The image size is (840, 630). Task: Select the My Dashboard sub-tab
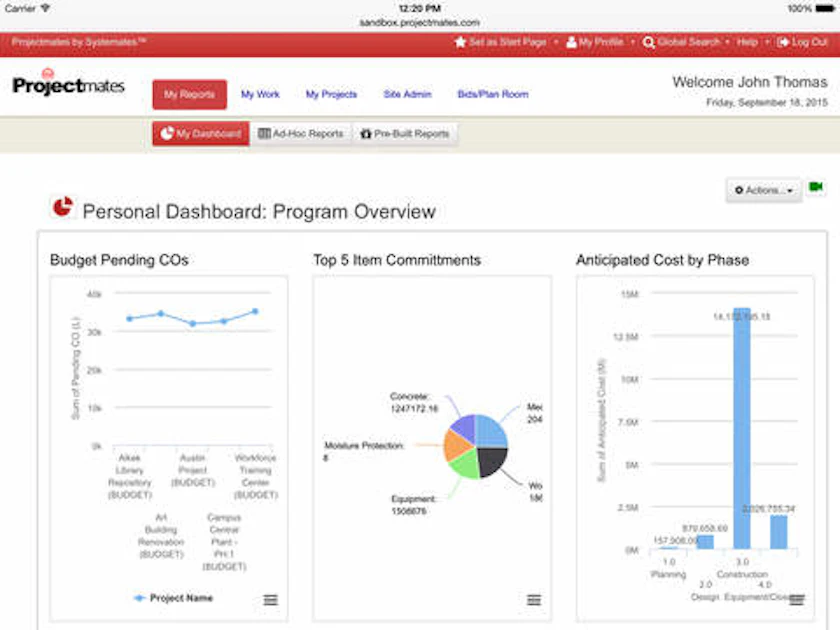click(x=201, y=133)
